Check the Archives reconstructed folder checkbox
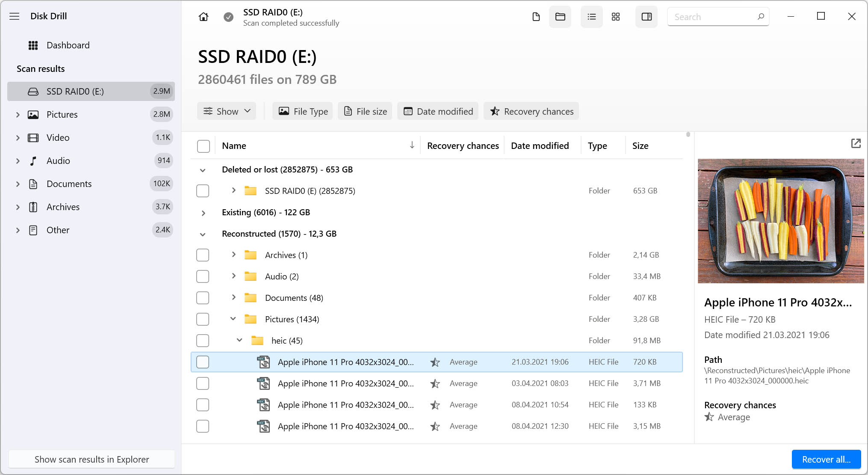Screen dimensions: 868x475 (204, 255)
